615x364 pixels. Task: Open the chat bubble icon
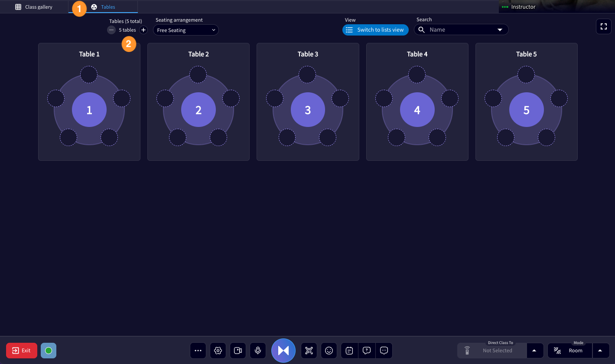pyautogui.click(x=384, y=351)
